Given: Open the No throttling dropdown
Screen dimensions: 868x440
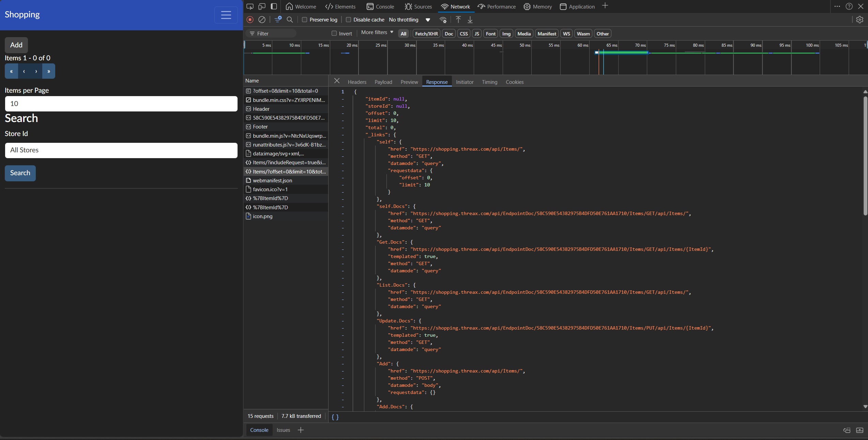Looking at the screenshot, I should (409, 20).
